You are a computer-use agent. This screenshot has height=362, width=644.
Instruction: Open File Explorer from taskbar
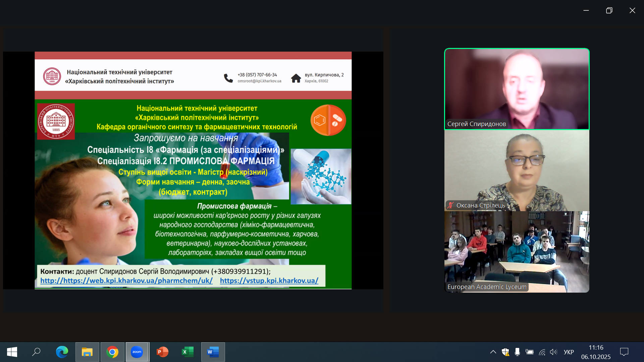[87, 352]
